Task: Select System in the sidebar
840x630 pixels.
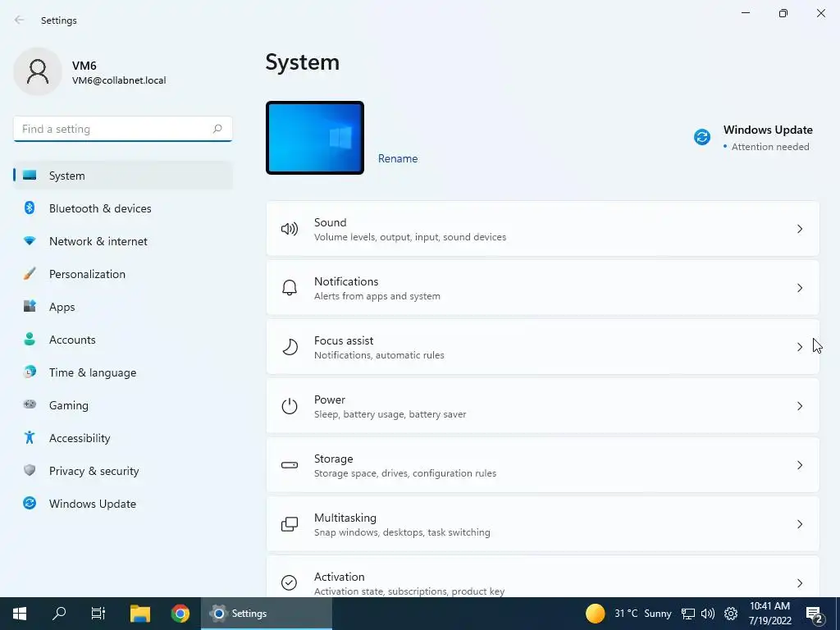Action: pos(123,176)
